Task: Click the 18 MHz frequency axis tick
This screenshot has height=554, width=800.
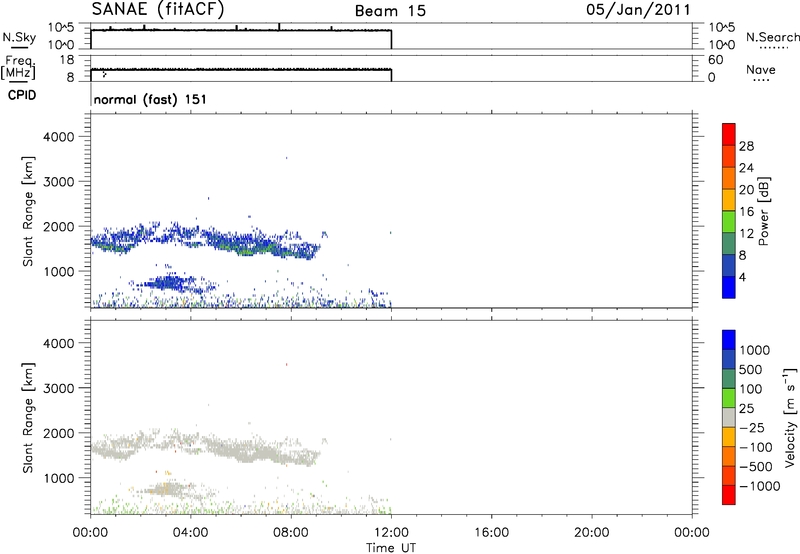Action: click(66, 60)
